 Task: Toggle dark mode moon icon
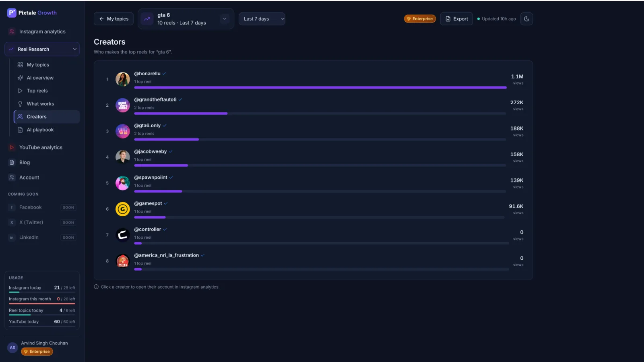526,19
